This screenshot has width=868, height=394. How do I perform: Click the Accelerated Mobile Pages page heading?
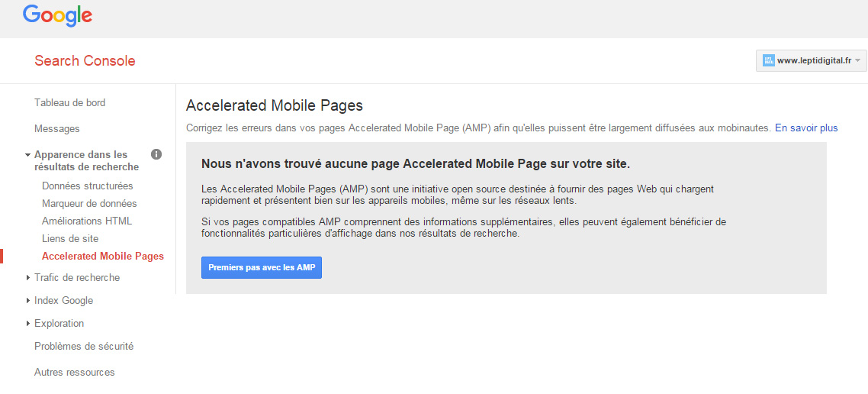pos(275,106)
